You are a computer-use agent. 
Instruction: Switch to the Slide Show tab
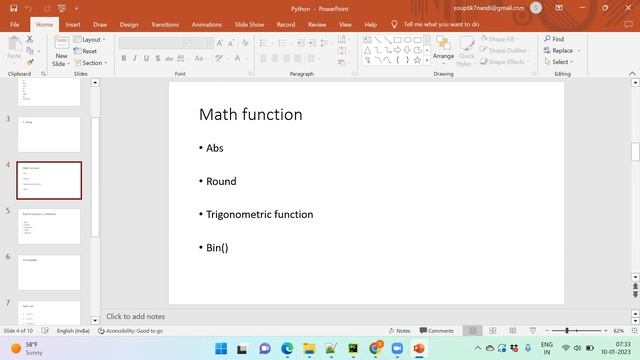click(249, 24)
